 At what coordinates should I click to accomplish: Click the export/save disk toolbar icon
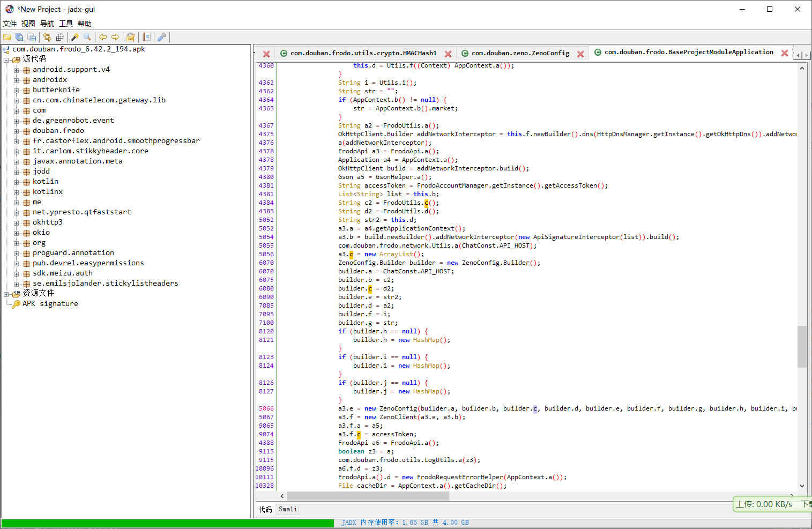tap(32, 37)
